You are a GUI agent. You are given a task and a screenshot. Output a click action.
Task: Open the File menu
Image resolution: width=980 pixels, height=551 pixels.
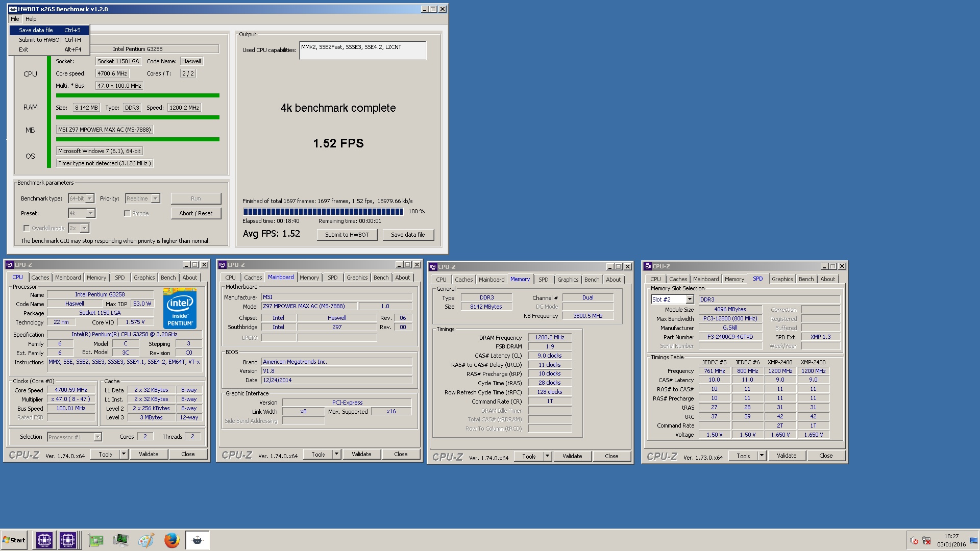coord(15,19)
